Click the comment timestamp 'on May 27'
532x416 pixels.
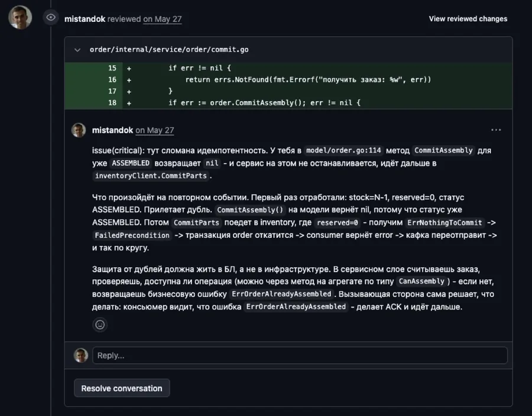155,130
